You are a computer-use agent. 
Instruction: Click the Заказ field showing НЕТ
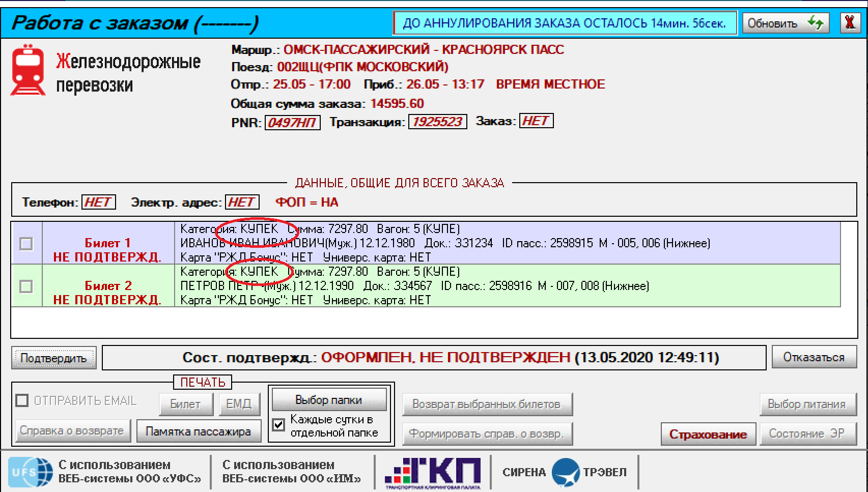536,121
